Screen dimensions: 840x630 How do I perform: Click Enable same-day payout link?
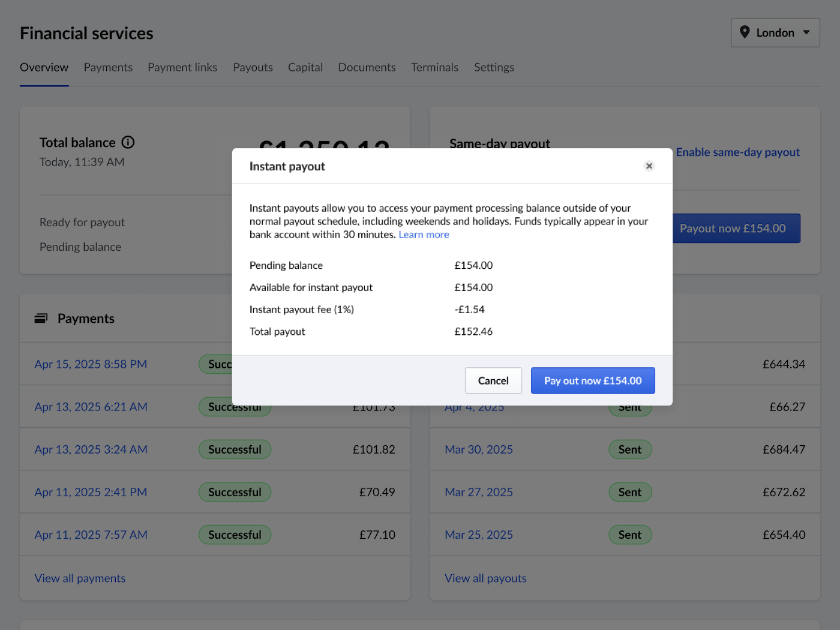(737, 152)
